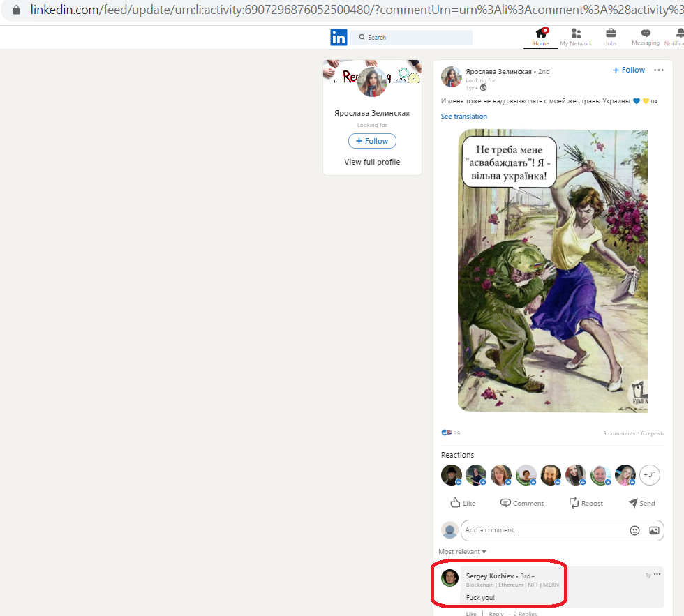Click the LinkedIn search field
The height and width of the screenshot is (616, 684).
[411, 38]
